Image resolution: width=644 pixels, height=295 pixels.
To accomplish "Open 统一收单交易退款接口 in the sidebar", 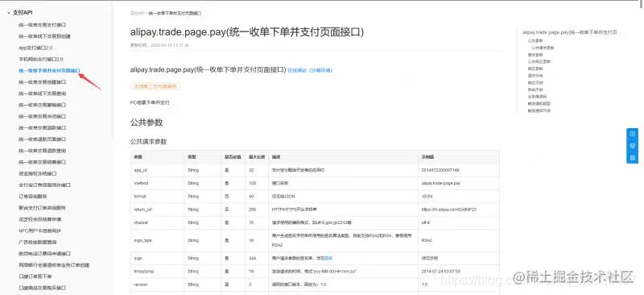I will [43, 127].
